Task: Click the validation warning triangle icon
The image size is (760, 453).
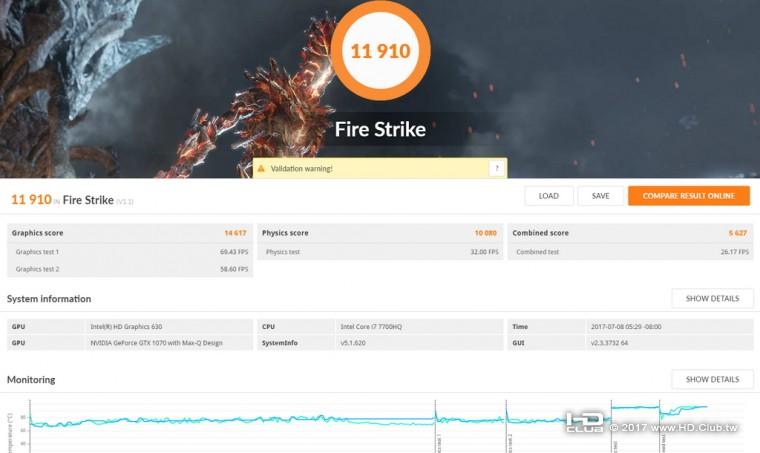Action: pyautogui.click(x=261, y=169)
